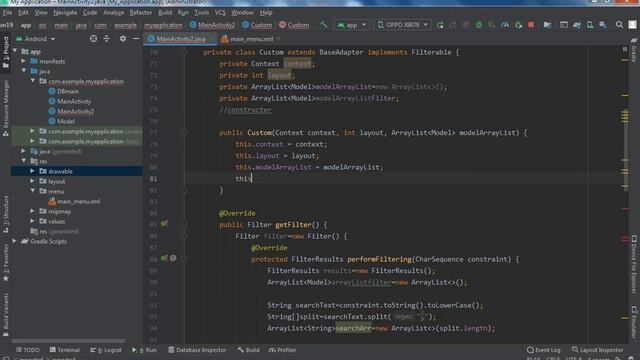The height and width of the screenshot is (360, 640).
Task: Click line number 81 in the gutter
Action: point(153,179)
